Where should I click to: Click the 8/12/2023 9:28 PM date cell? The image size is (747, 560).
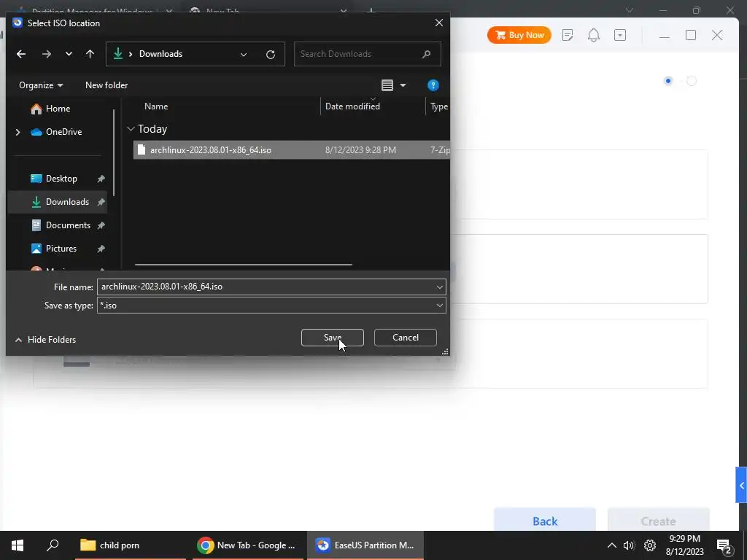[360, 150]
